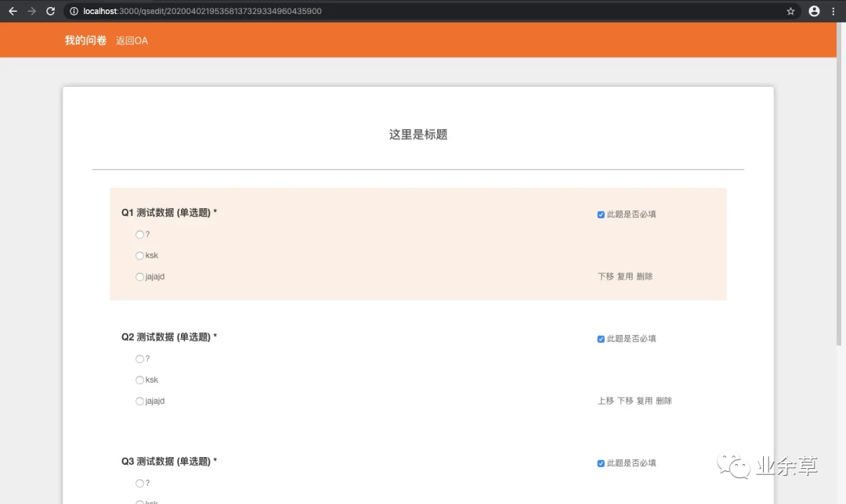This screenshot has height=504, width=846.
Task: Bookmark this page with the star icon
Action: pos(790,11)
